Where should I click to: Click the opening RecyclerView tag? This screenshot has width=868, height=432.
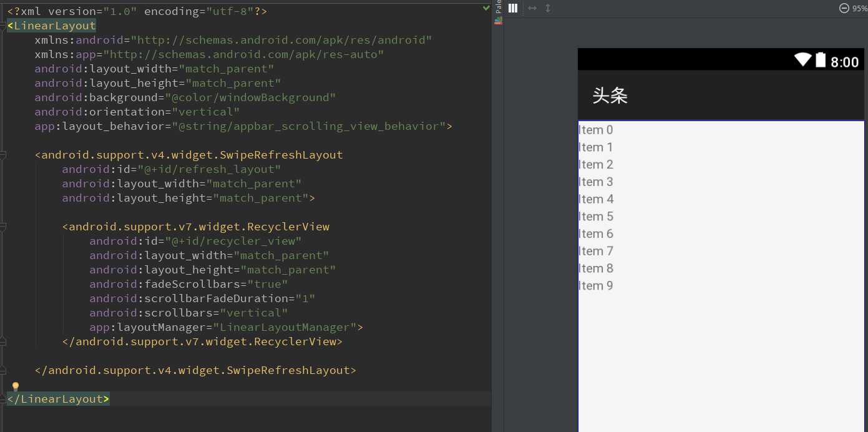196,227
